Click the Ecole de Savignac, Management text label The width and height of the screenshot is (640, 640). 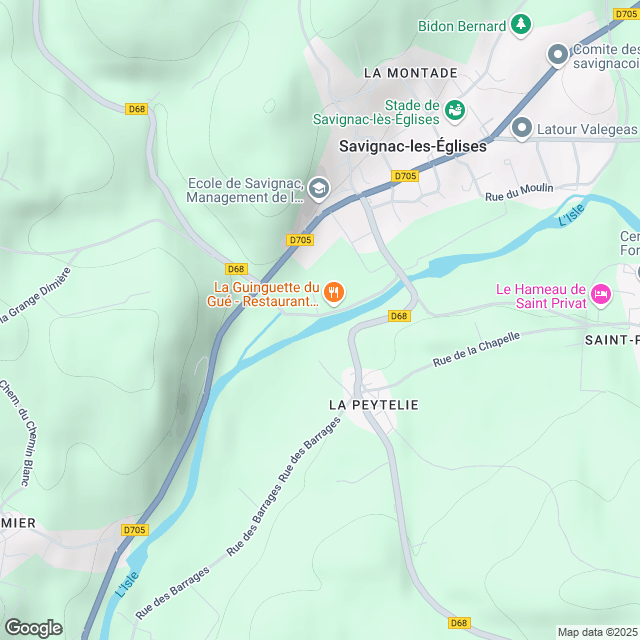coord(245,190)
